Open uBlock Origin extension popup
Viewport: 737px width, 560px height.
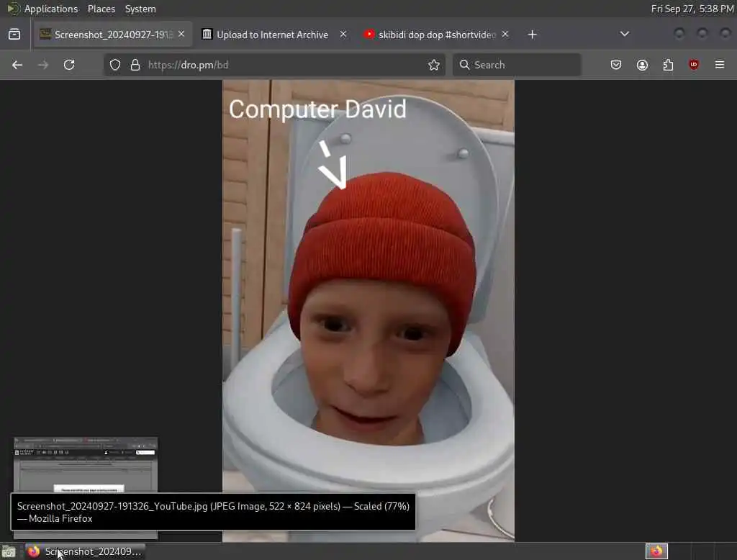coord(694,65)
